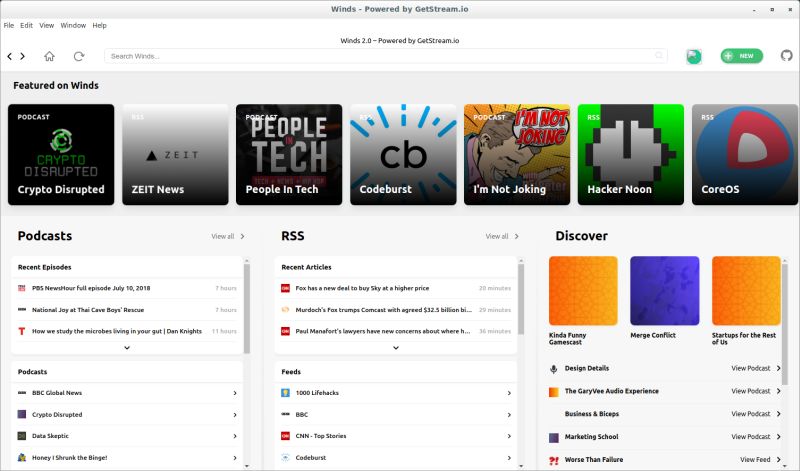
Task: Open the View menu
Action: (46, 25)
